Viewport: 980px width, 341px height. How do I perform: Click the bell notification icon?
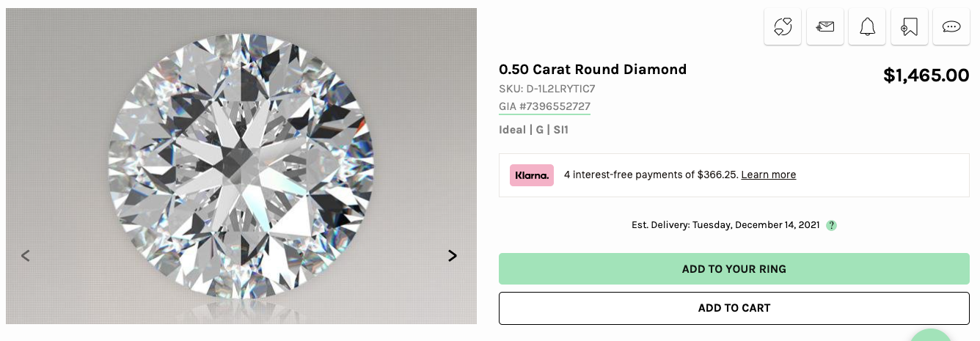coord(867,27)
